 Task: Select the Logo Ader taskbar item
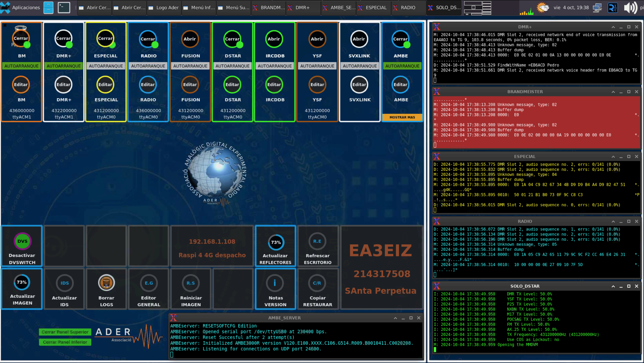click(x=164, y=7)
